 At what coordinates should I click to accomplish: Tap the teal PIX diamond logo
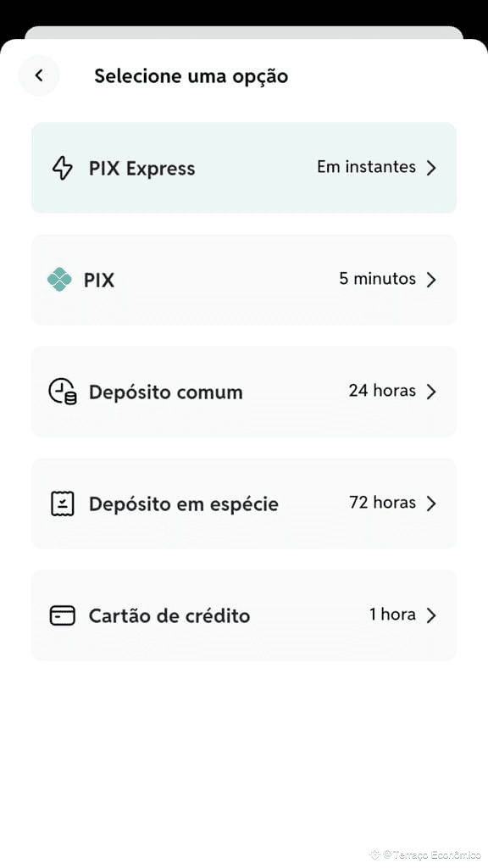pyautogui.click(x=60, y=279)
